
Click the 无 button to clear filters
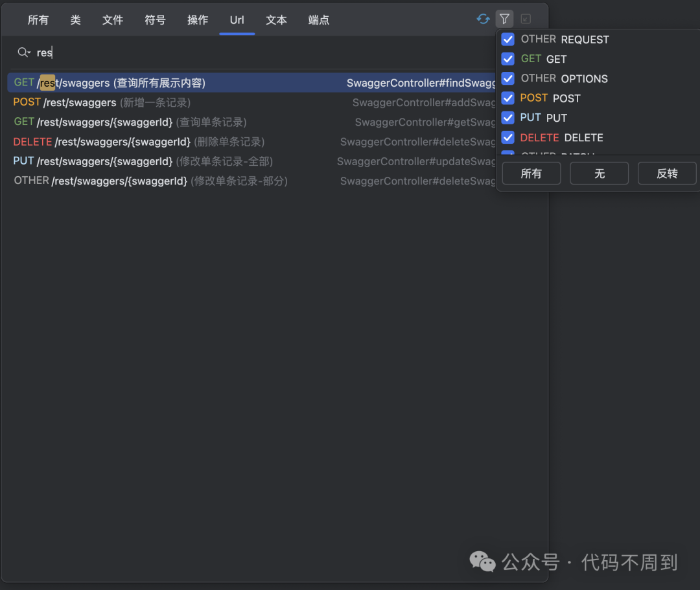click(x=599, y=173)
